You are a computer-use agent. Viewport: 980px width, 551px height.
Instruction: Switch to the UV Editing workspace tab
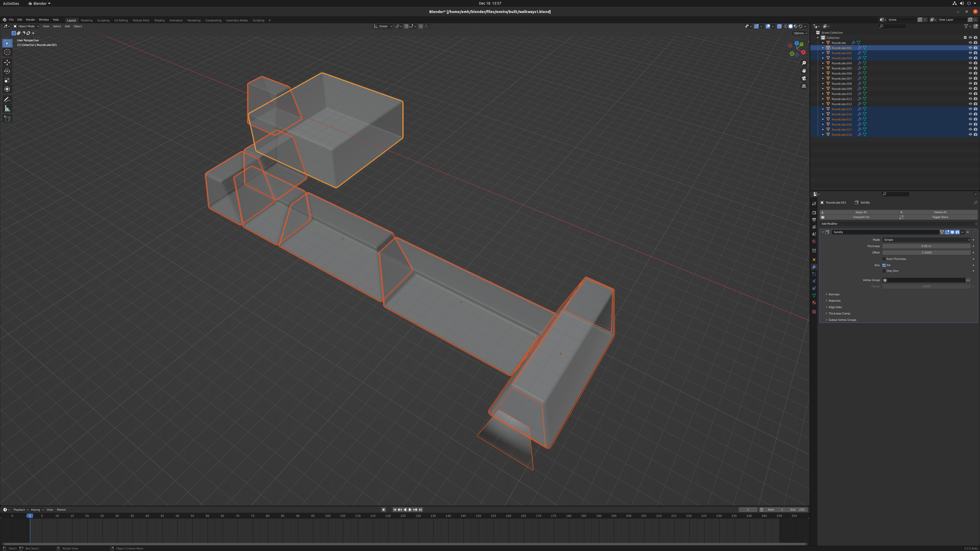click(x=121, y=20)
